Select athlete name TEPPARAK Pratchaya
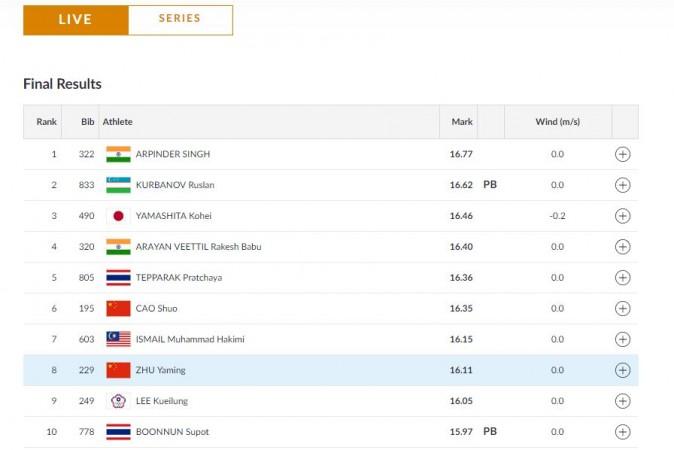The image size is (674, 450). pos(179,278)
